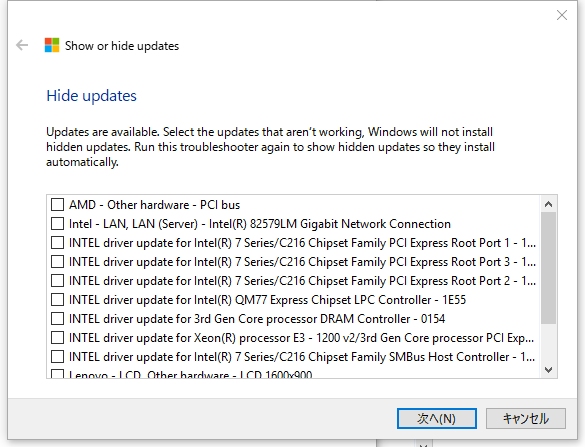
Task: Click the 'AMD - Other hardware - PCI bus' text
Action: [x=154, y=205]
